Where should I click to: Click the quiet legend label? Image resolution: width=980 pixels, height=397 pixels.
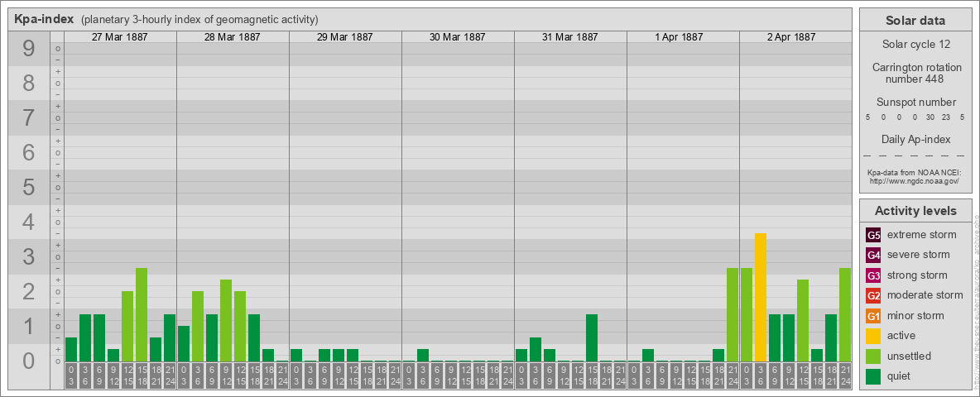tap(899, 375)
